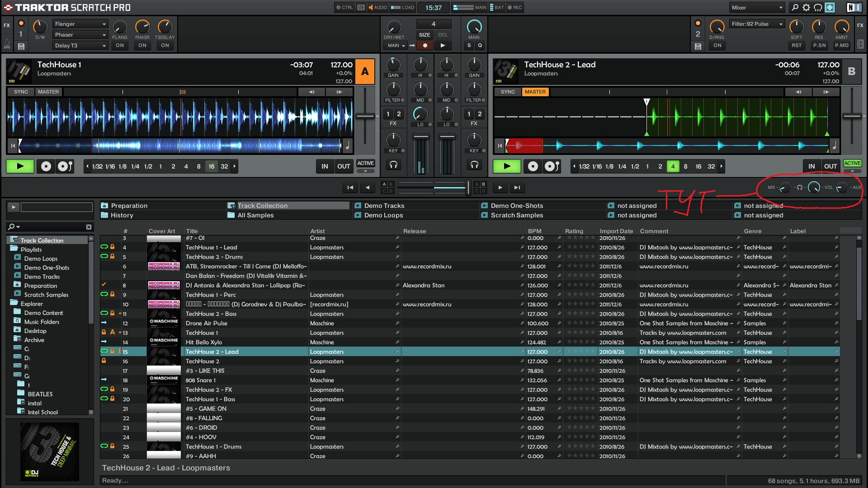Click loop recorder play button
868x488 pixels.
[443, 46]
